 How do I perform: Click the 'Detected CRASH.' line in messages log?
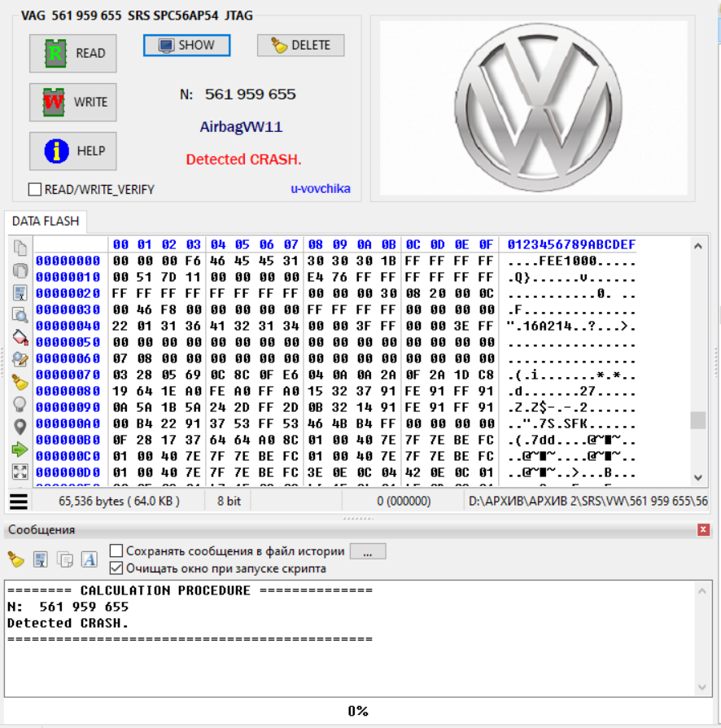68,623
